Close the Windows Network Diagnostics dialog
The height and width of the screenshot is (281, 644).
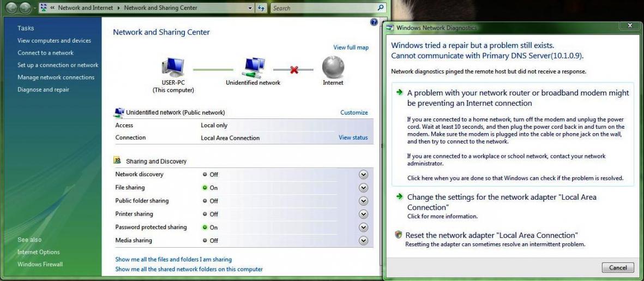click(x=630, y=26)
